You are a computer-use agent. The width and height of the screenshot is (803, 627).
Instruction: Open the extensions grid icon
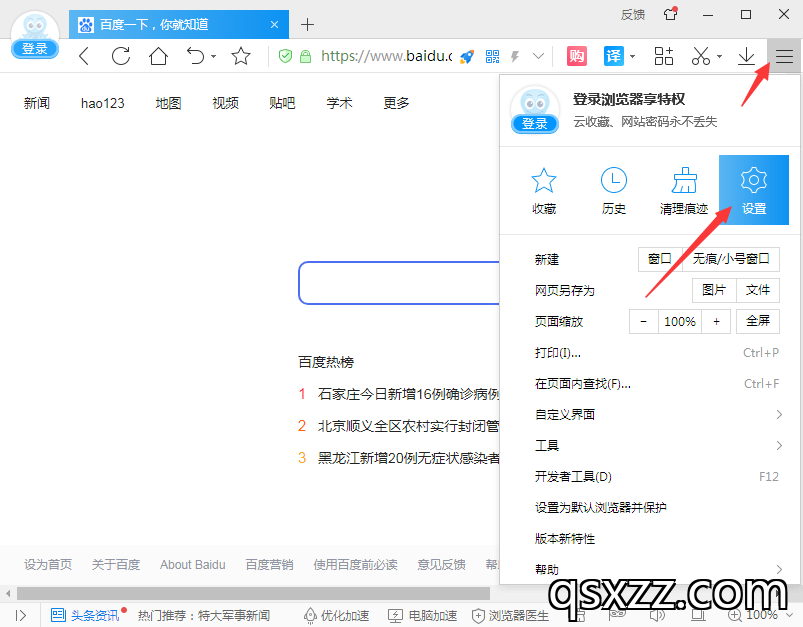[664, 56]
